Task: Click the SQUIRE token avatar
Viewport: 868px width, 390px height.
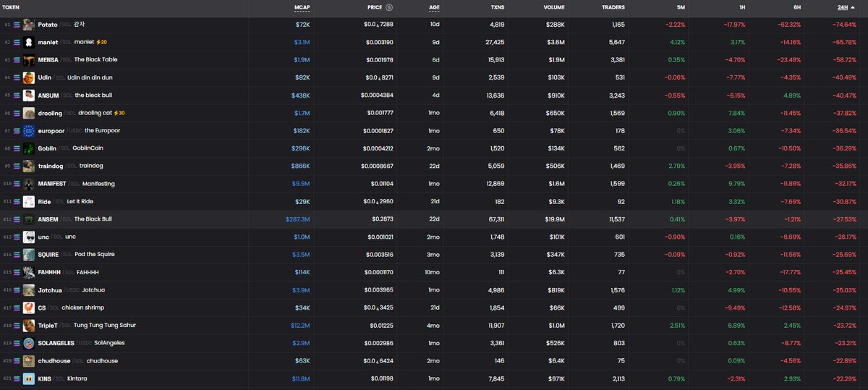Action: point(29,255)
